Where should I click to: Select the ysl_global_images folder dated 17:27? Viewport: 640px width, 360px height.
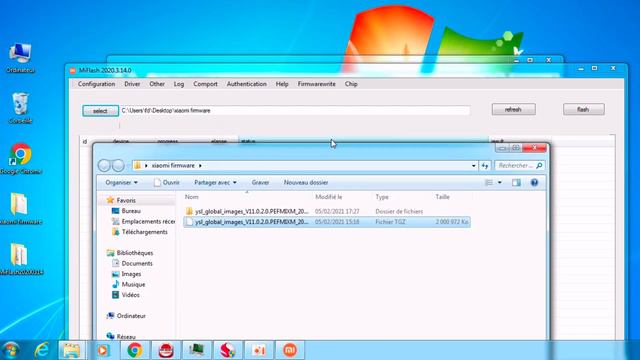point(327,211)
